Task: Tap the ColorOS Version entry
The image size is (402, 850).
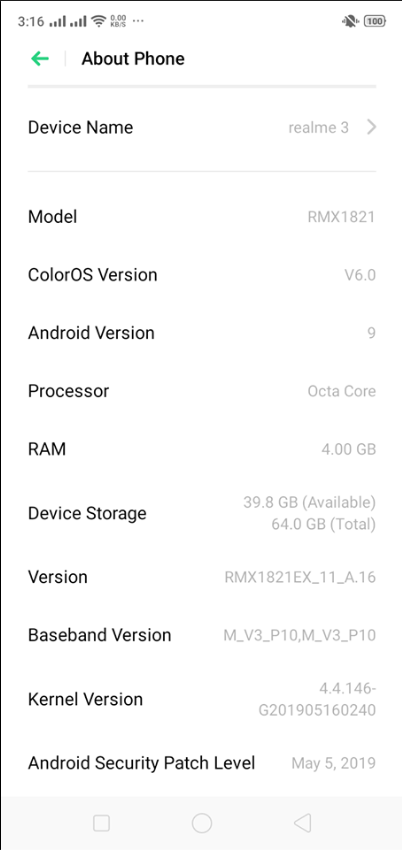Action: click(x=202, y=275)
